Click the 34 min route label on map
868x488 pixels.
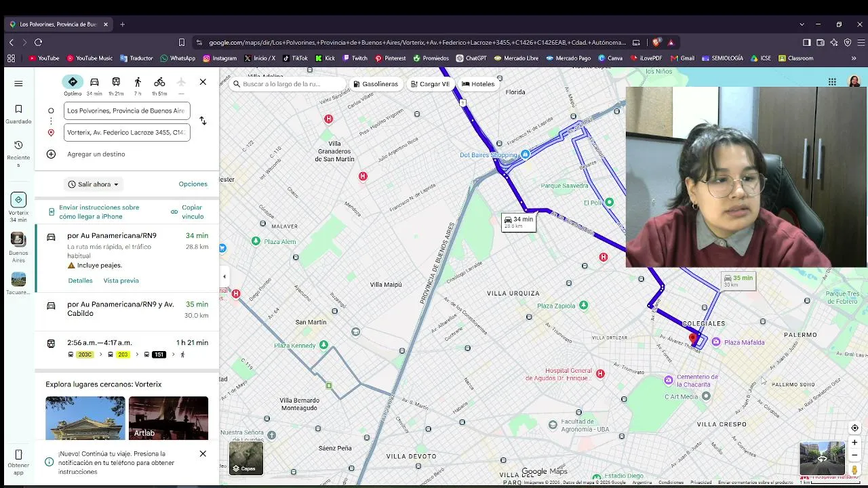[x=519, y=222]
